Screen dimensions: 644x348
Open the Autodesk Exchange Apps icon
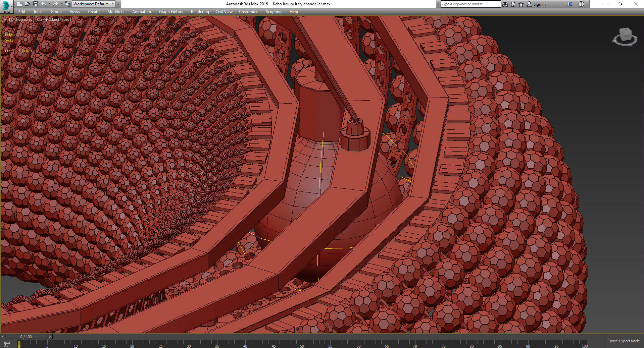coord(569,4)
